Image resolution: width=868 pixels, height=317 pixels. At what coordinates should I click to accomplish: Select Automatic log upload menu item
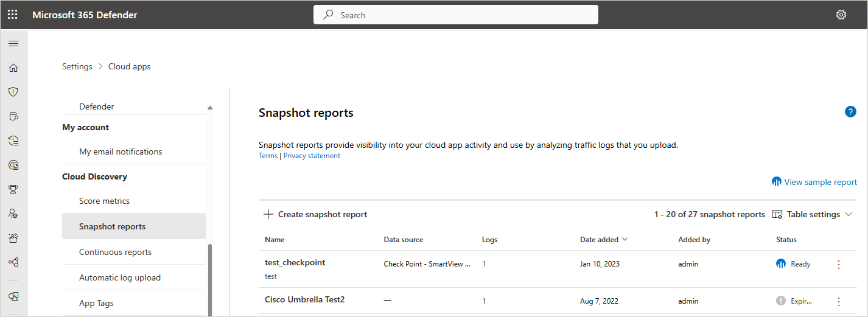[120, 277]
